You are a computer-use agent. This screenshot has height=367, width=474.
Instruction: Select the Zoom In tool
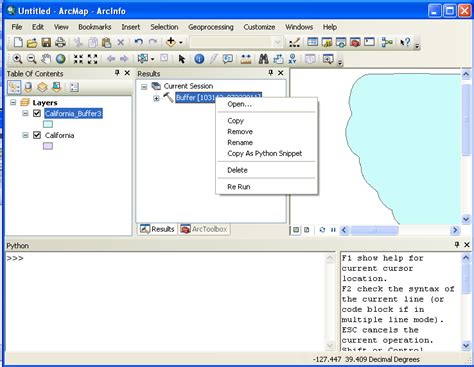tap(17, 59)
